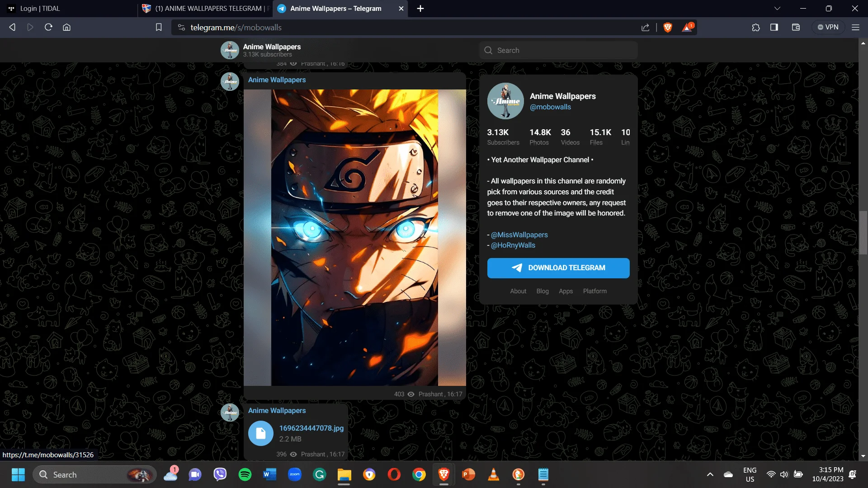Launch Spotify from the taskbar
The image size is (868, 488).
click(x=245, y=474)
